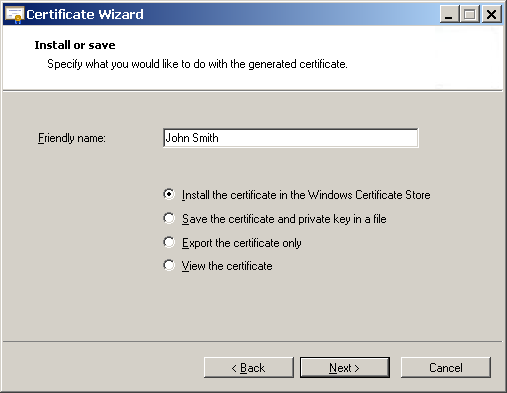Minimize the Certificate Wizard window
The image size is (507, 393).
tap(449, 14)
